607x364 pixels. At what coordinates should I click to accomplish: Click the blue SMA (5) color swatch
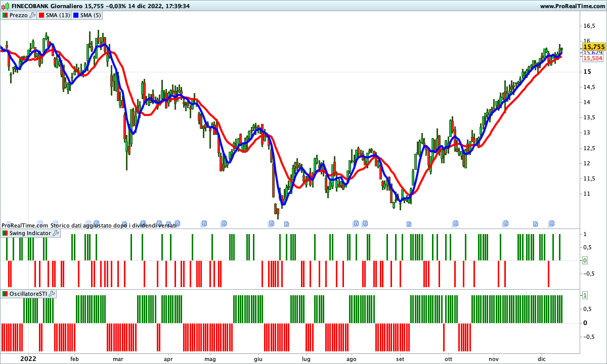click(76, 15)
